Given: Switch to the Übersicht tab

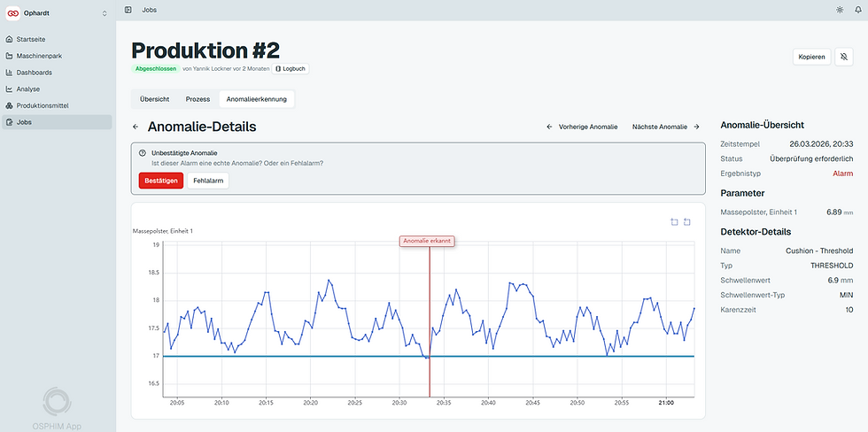Looking at the screenshot, I should pyautogui.click(x=155, y=99).
